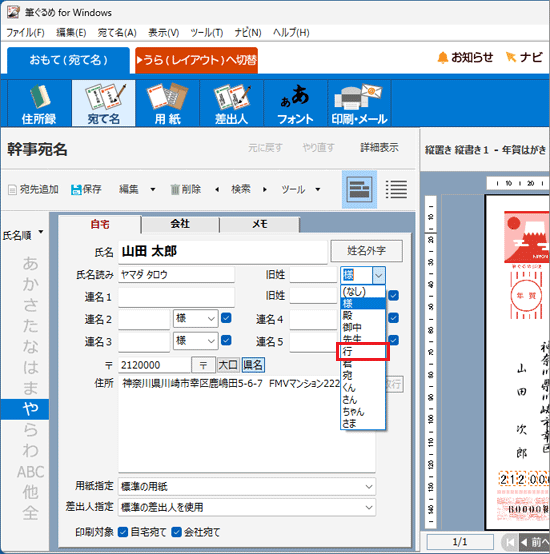The height and width of the screenshot is (554, 550).
Task: Toggle checkbox beside the 連名1 旧姓 row
Action: point(394,295)
